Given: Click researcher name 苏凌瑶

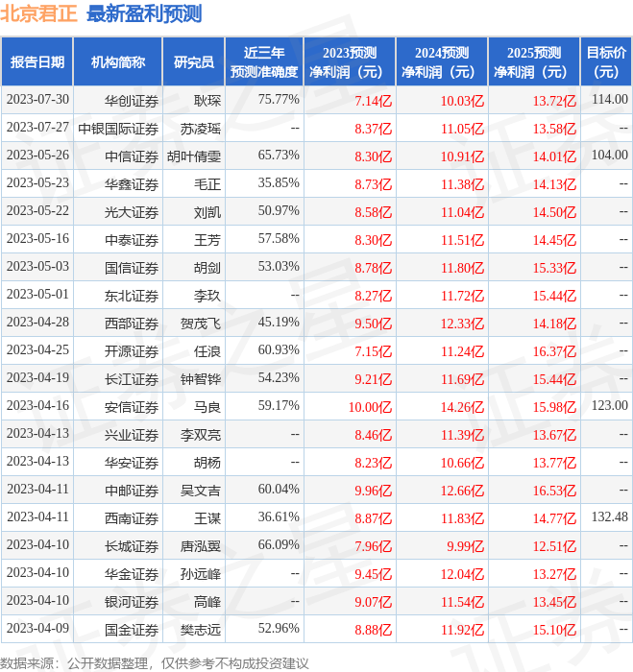Looking at the screenshot, I should click(201, 129).
